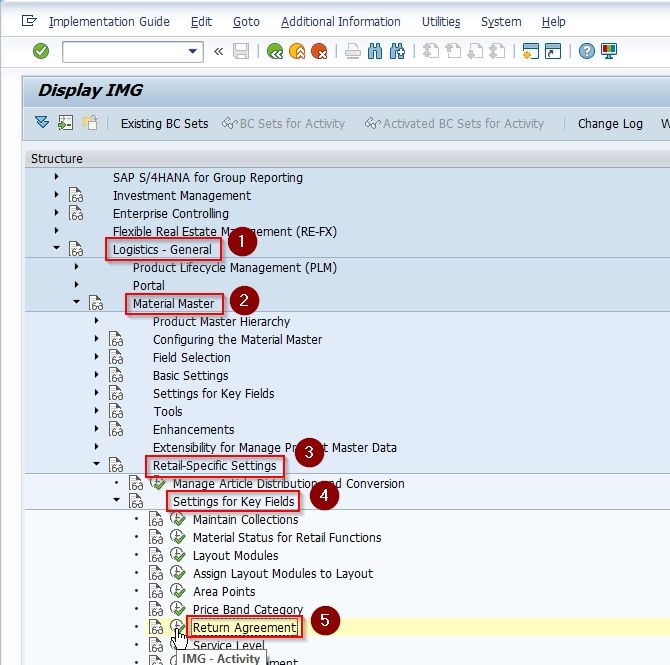Click the BC Sets for Activity button
Viewport: 670px width, 665px height.
(x=284, y=124)
